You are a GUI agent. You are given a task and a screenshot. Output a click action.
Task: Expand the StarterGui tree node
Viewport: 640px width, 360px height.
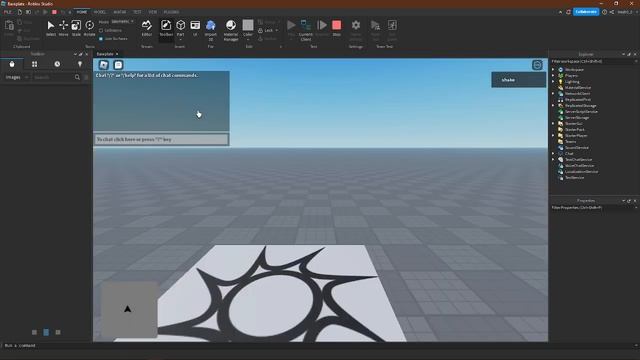(553, 124)
